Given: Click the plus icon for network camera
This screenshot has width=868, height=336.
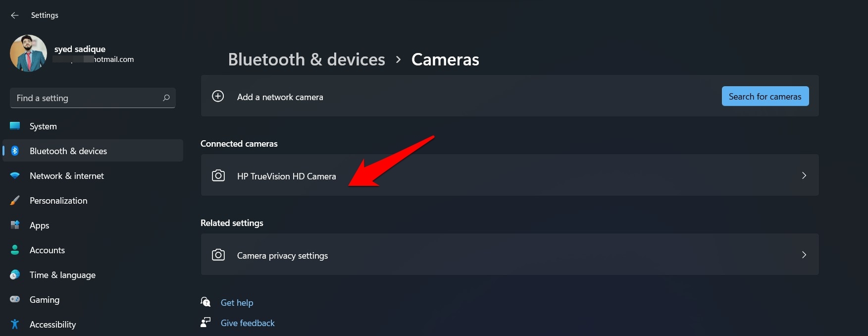Looking at the screenshot, I should [x=218, y=96].
